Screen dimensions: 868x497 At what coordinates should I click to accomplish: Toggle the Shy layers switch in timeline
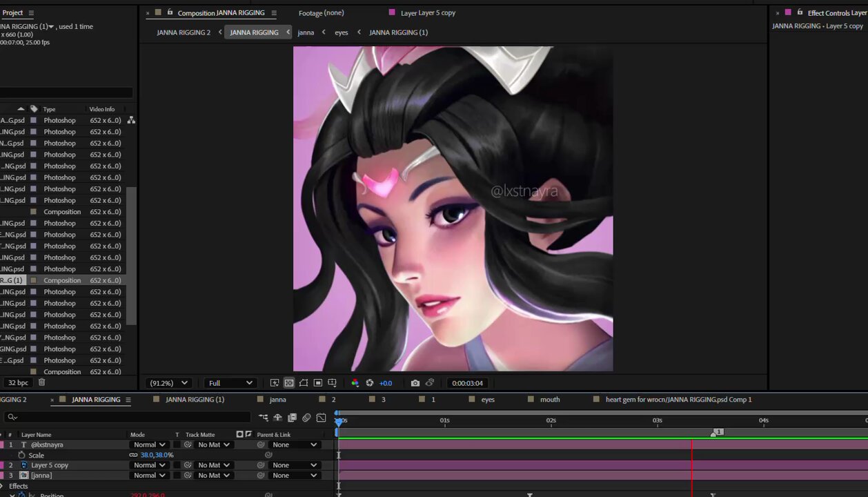pos(277,418)
